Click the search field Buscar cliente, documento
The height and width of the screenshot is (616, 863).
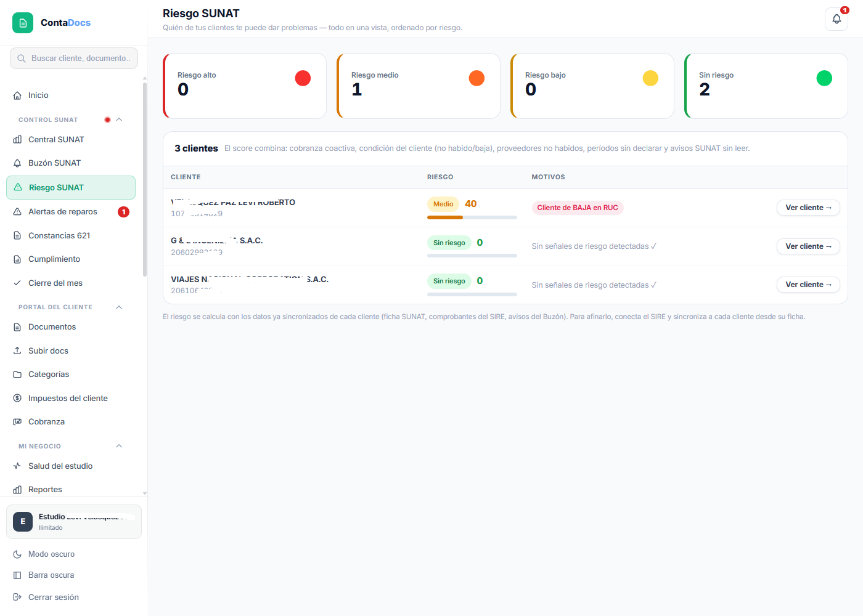click(74, 59)
